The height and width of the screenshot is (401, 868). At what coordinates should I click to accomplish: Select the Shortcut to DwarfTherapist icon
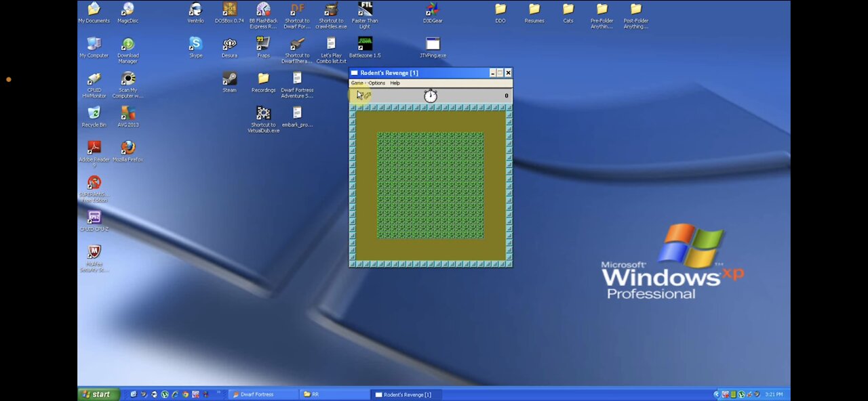(x=297, y=49)
